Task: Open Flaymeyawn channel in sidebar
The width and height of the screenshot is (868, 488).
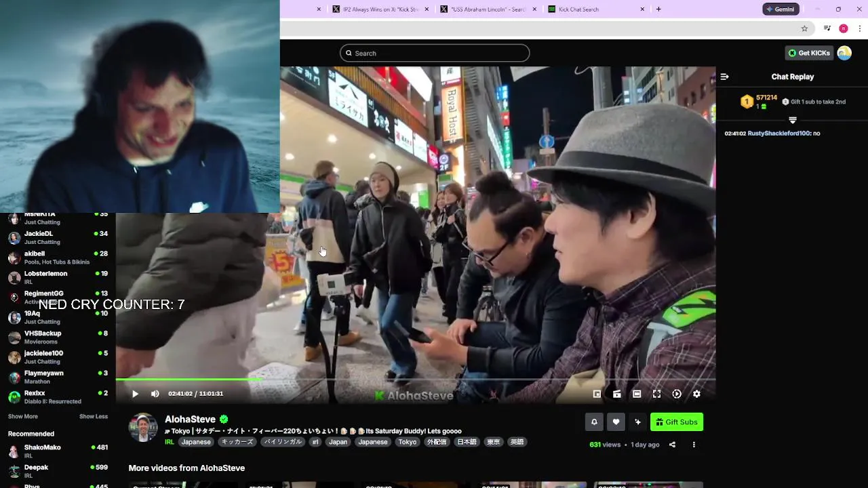Action: 58,377
